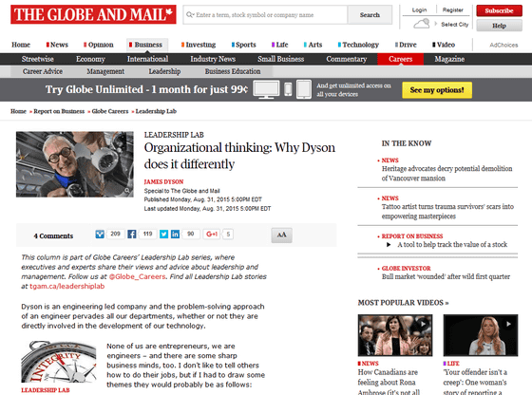
Task: Open the Login link
Action: click(x=419, y=10)
